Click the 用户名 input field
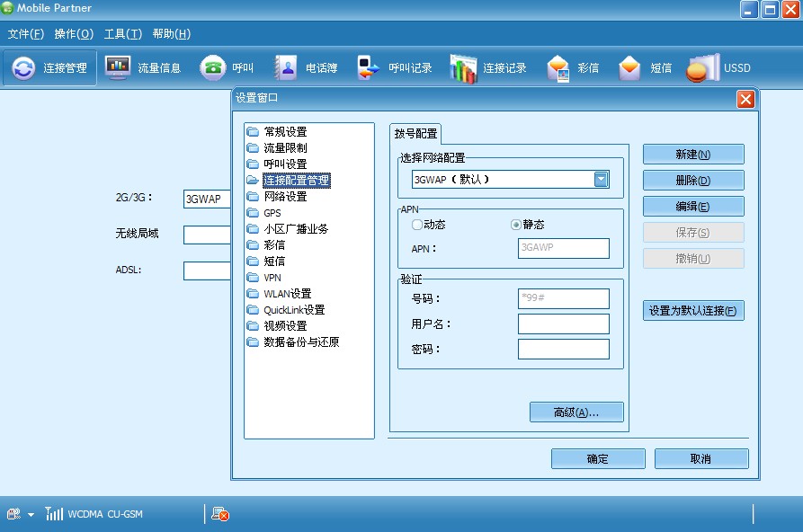Screen dimensions: 803x532 (564, 324)
